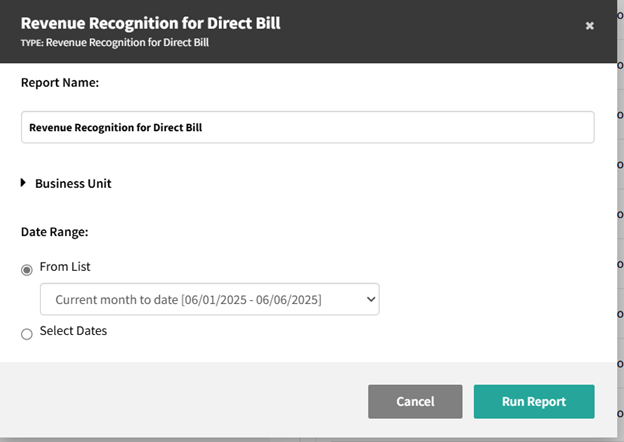Screen dimensions: 624x442
Task: Click the "From List" option label
Action: click(x=65, y=267)
